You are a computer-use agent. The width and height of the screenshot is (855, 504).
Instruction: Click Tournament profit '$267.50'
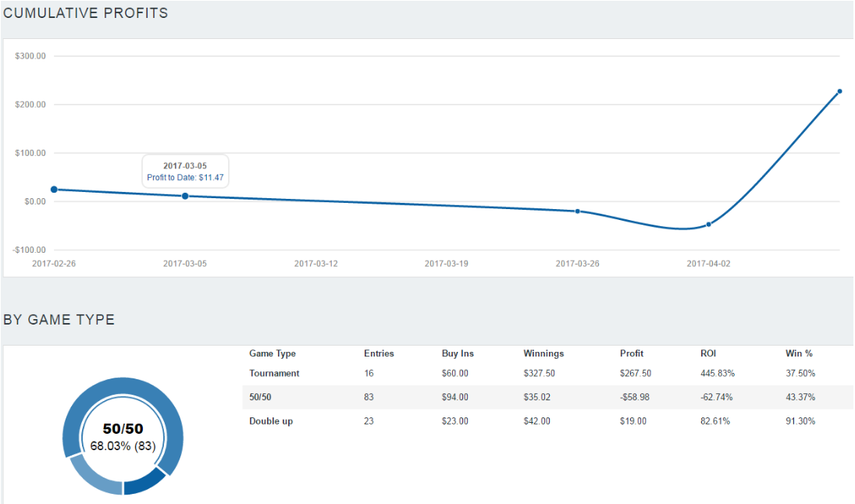pos(636,373)
